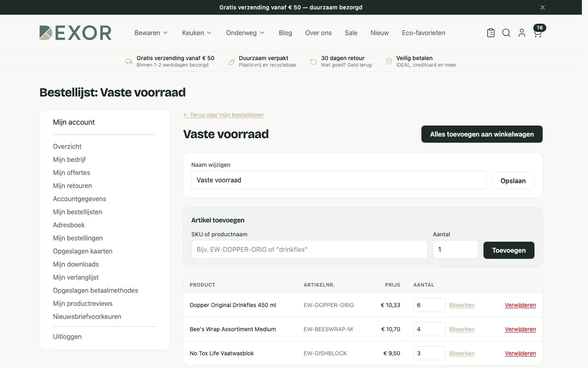Open Eco-favorieten

[423, 33]
